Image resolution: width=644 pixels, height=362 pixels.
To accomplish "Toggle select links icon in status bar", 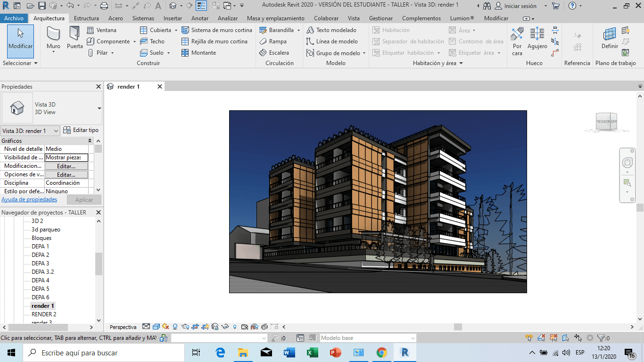I will pos(529,338).
